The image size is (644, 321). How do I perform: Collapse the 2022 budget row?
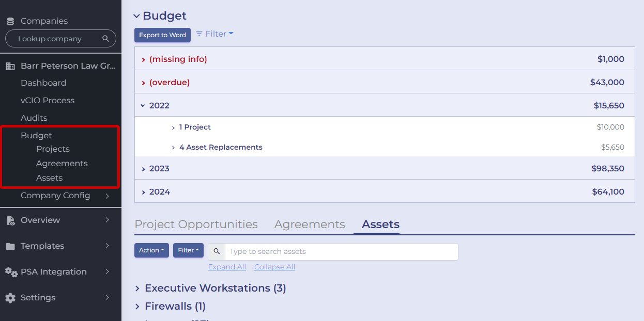pyautogui.click(x=143, y=105)
